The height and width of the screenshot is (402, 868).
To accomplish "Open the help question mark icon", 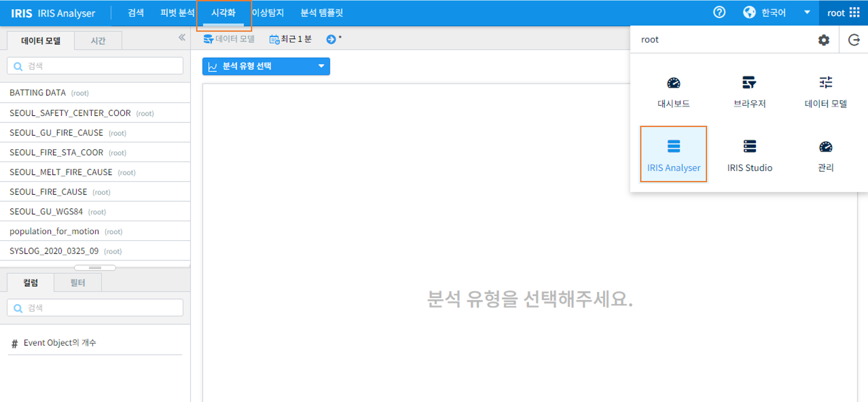I will pyautogui.click(x=719, y=12).
